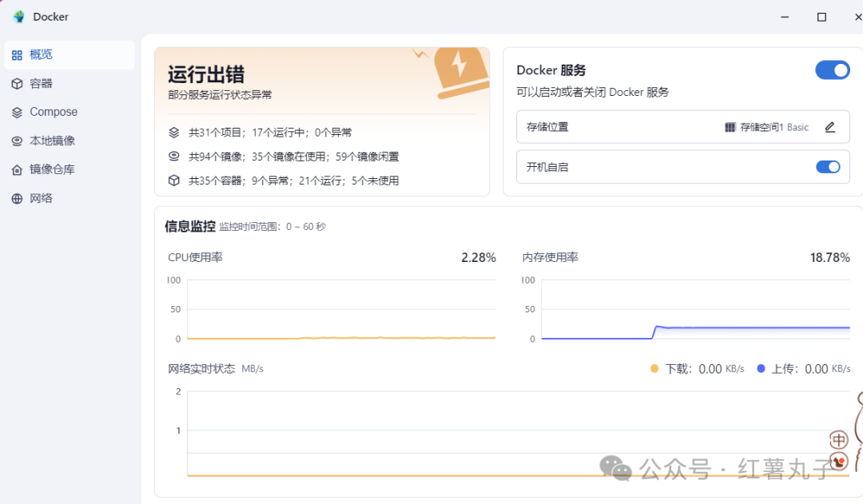Click the memory usage line chart

(x=696, y=309)
